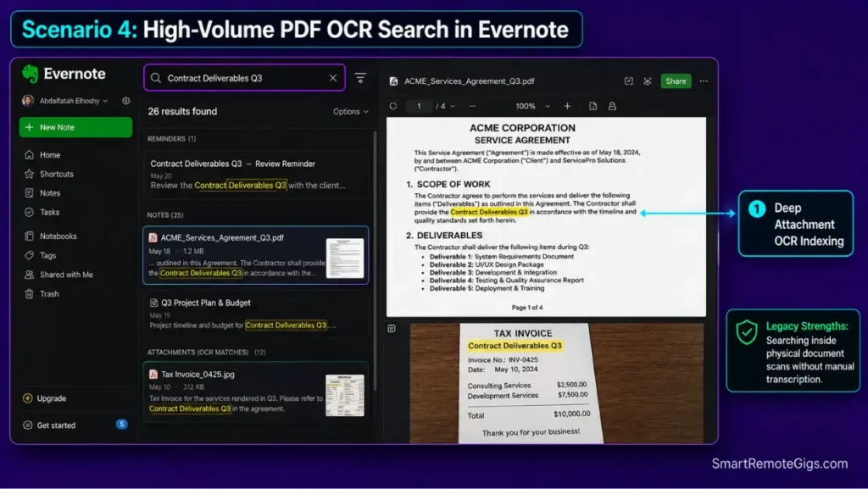This screenshot has width=868, height=489.
Task: Click the Tax Invoice file type icon
Action: coord(153,374)
